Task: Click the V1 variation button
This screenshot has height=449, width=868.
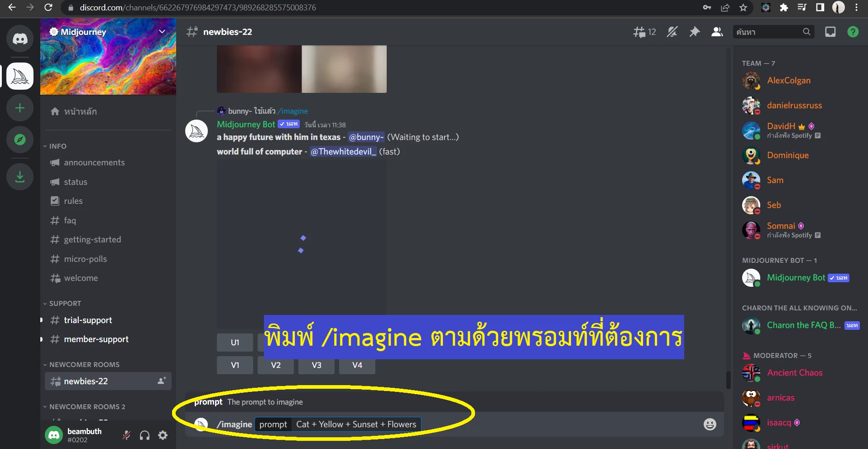Action: coord(235,365)
